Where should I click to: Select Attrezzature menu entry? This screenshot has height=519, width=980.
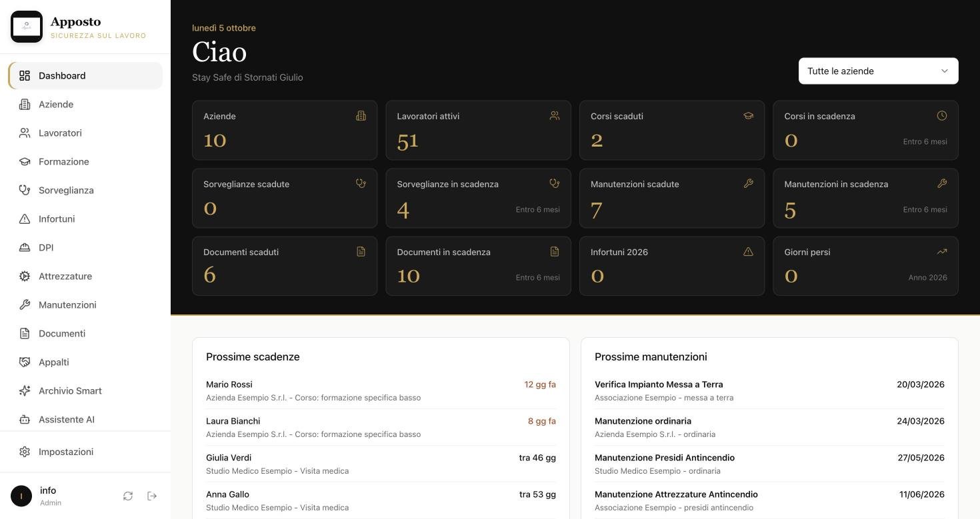[85, 276]
